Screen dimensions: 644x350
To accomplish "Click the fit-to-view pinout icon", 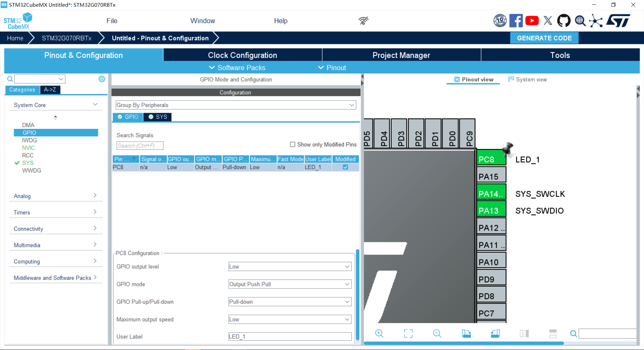I will [408, 333].
